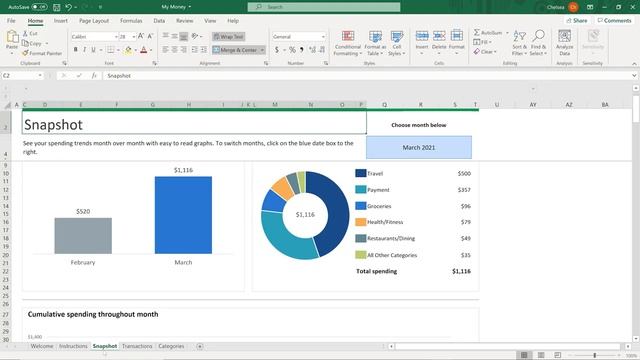The height and width of the screenshot is (360, 640).
Task: Switch to the Insert ribbon tab
Action: pyautogui.click(x=60, y=20)
